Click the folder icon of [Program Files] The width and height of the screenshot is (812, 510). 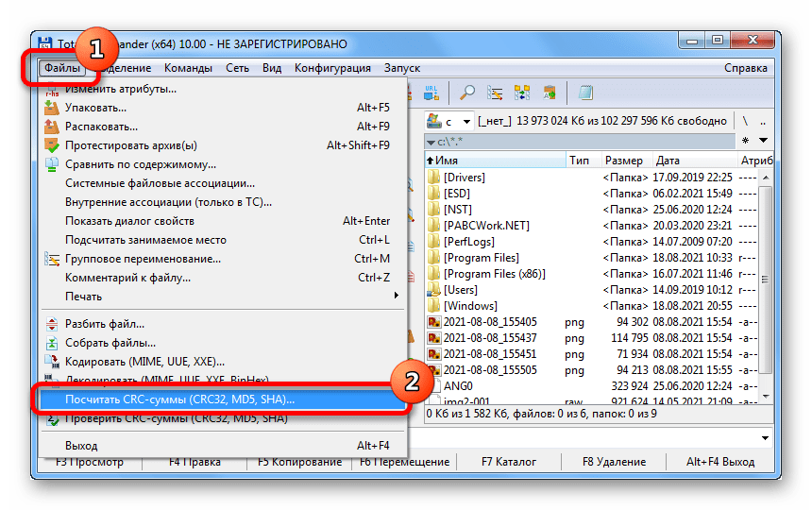tap(434, 258)
